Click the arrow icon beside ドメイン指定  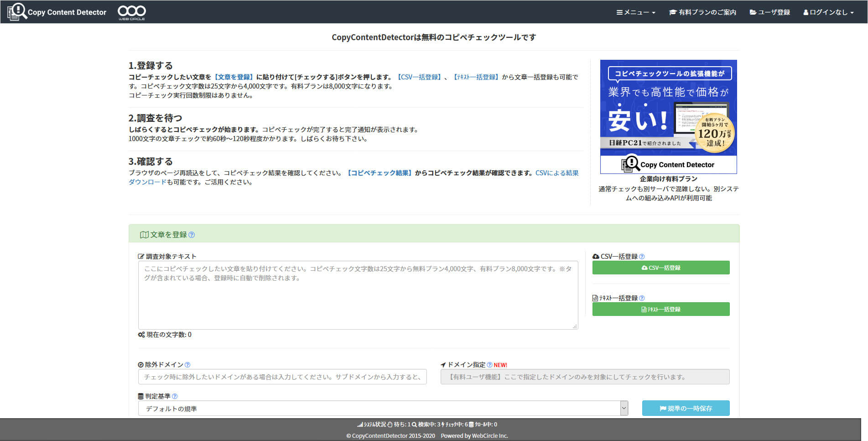443,365
